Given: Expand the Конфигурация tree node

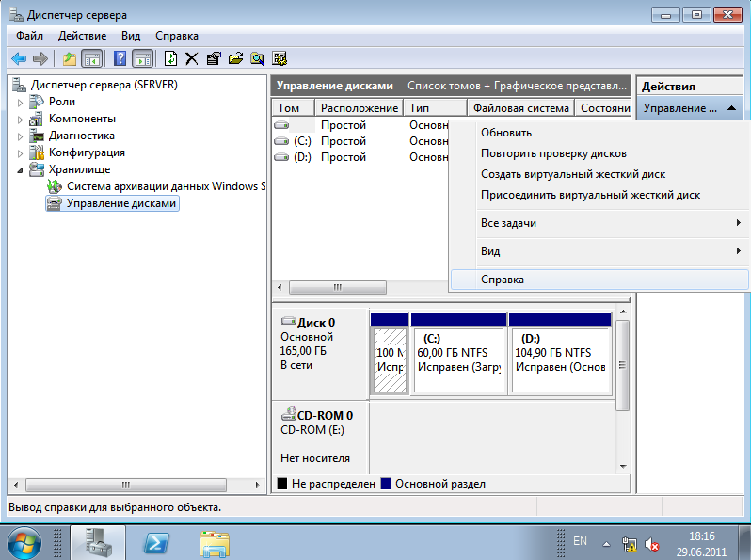Looking at the screenshot, I should [20, 153].
